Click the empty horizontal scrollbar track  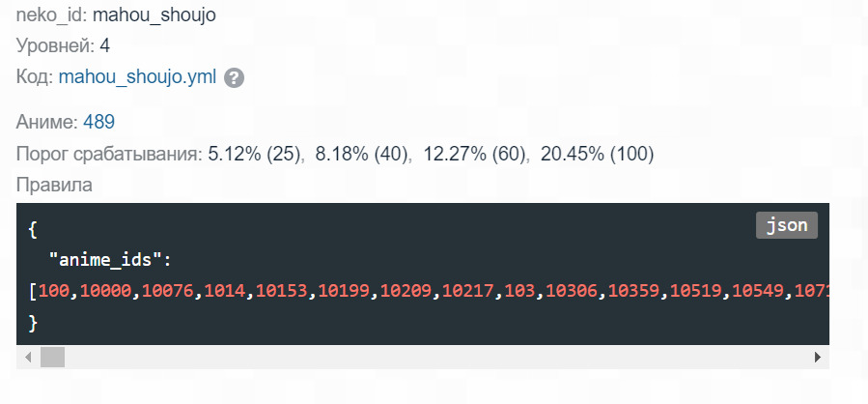pyautogui.click(x=434, y=358)
